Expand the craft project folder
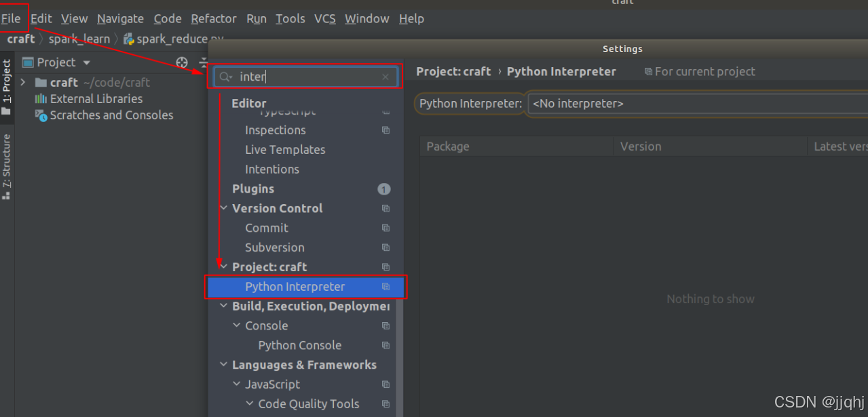The image size is (868, 417). 24,82
